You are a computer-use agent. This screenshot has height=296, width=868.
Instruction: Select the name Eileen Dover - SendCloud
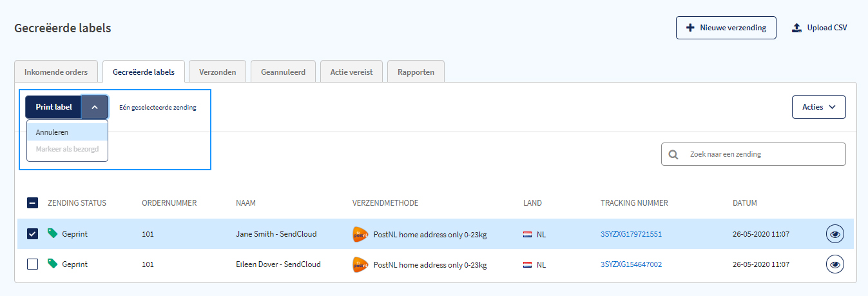coord(278,264)
